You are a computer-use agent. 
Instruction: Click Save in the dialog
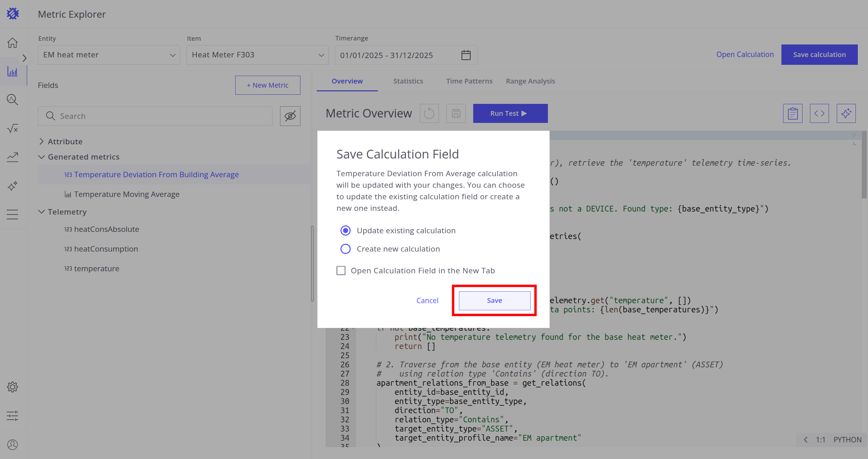(494, 300)
